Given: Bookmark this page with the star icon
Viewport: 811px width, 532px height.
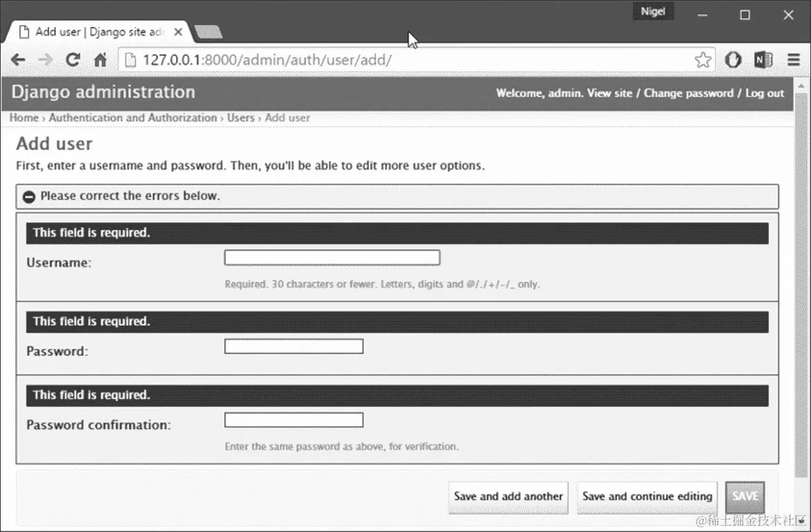Looking at the screenshot, I should point(703,60).
